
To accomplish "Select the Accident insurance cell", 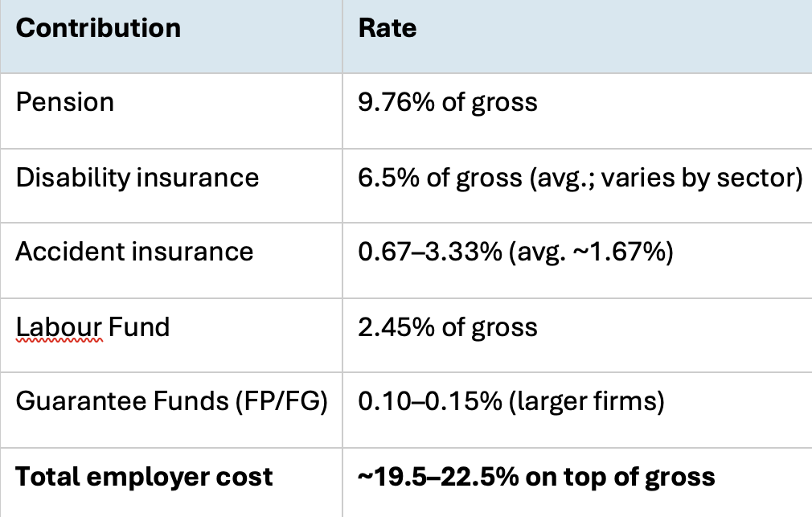I will click(134, 252).
